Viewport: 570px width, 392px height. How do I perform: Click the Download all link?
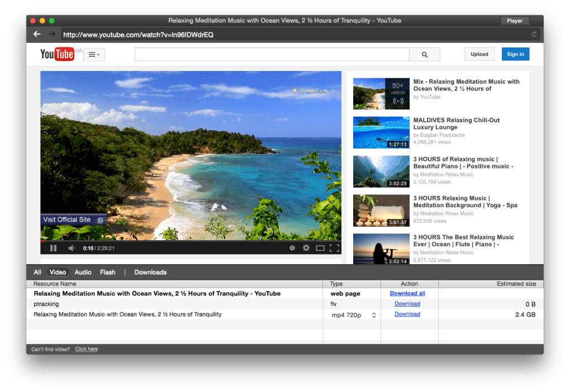(x=407, y=293)
